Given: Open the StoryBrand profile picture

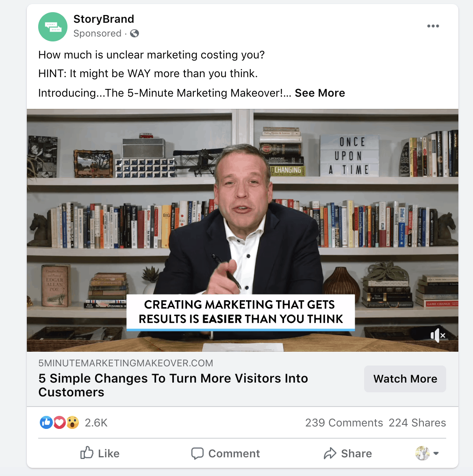Looking at the screenshot, I should pos(52,27).
